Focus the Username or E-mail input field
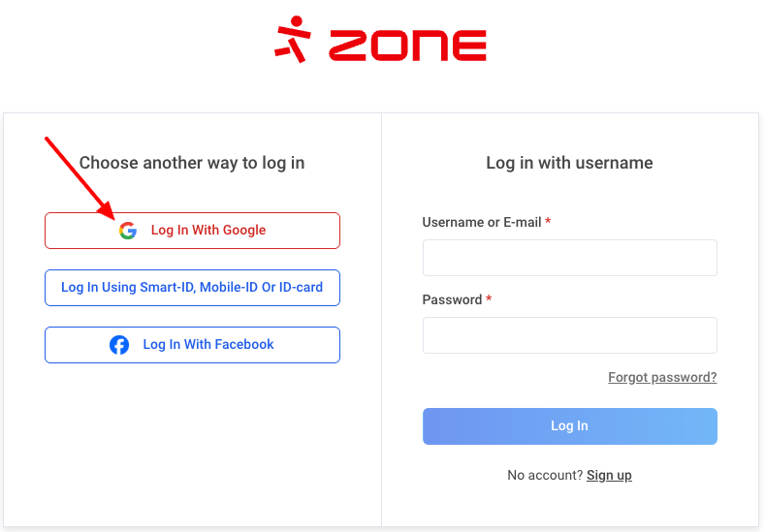Viewport: 765px width, 532px height. click(569, 258)
